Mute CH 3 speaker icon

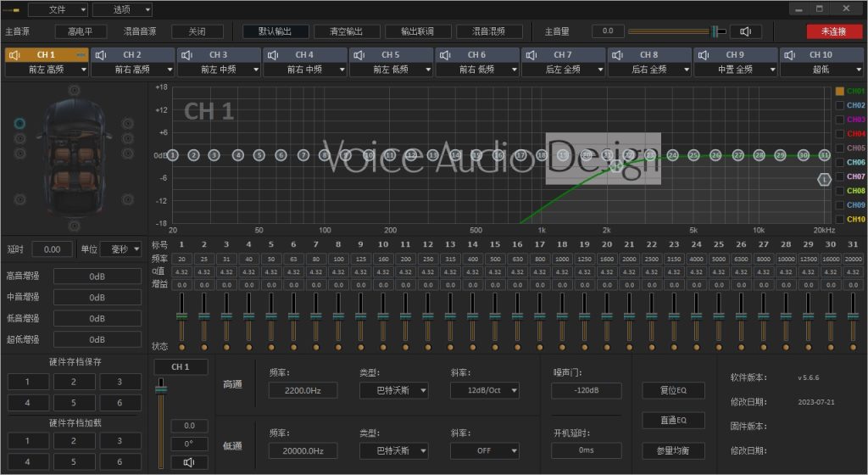coord(187,55)
